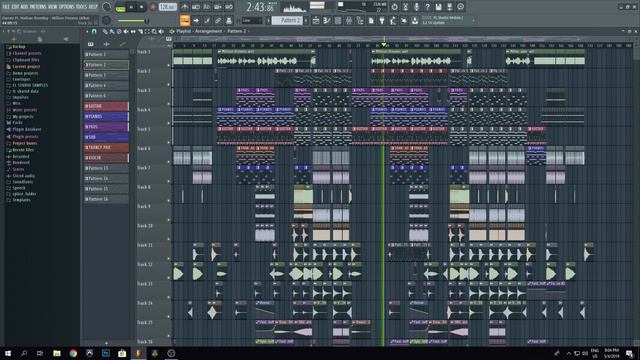Screen dimensions: 640x360
Task: Mute Track 4 with its green dot
Action: click(169, 123)
